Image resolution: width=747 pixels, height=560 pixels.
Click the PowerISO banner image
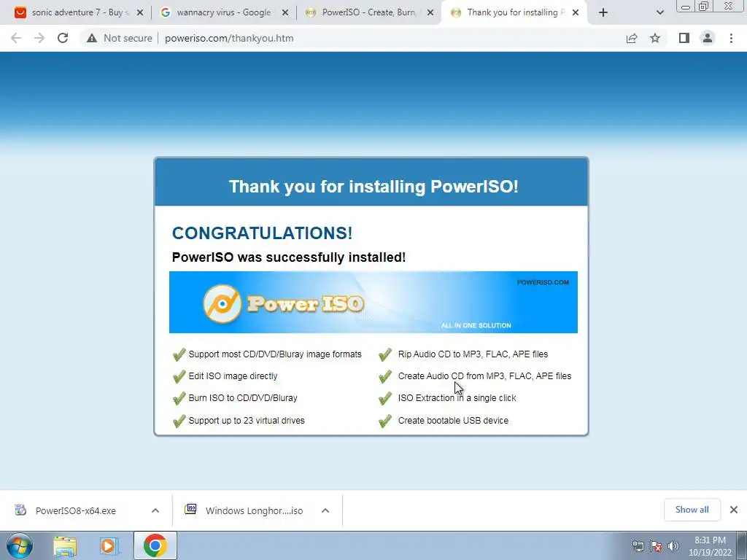coord(373,302)
